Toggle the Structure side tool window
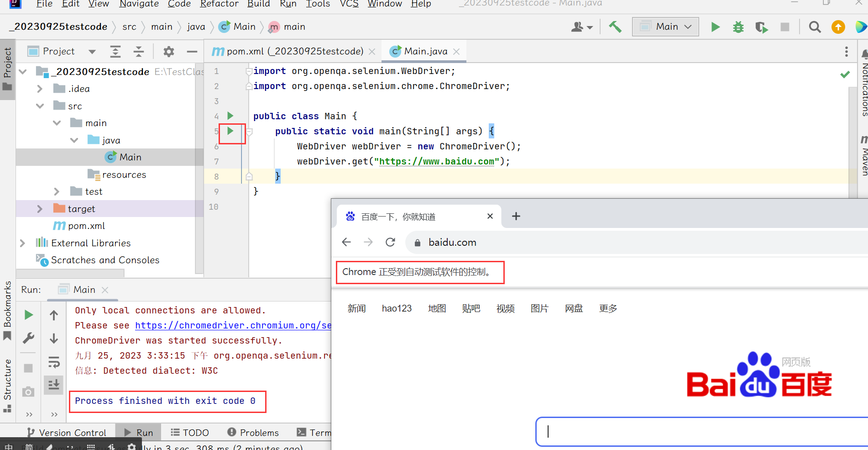Screen dimensions: 868x450 point(7,386)
